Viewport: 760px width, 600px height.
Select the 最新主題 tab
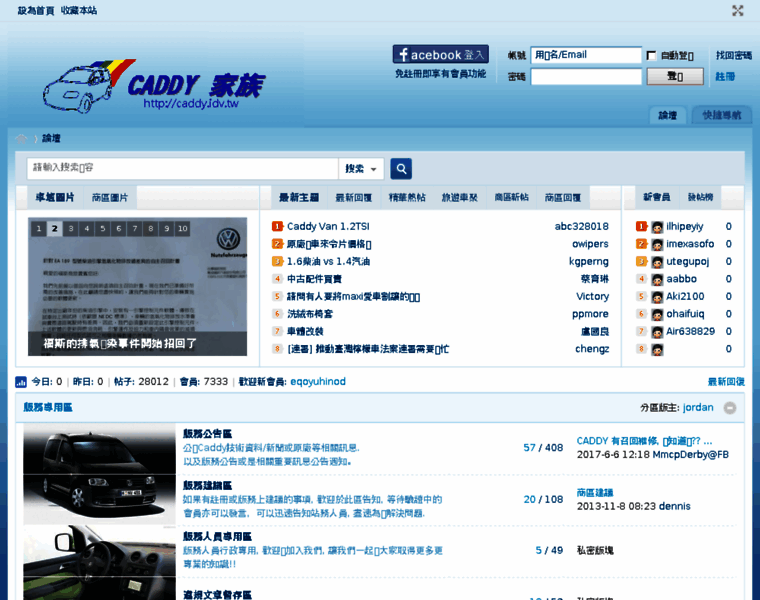[299, 197]
